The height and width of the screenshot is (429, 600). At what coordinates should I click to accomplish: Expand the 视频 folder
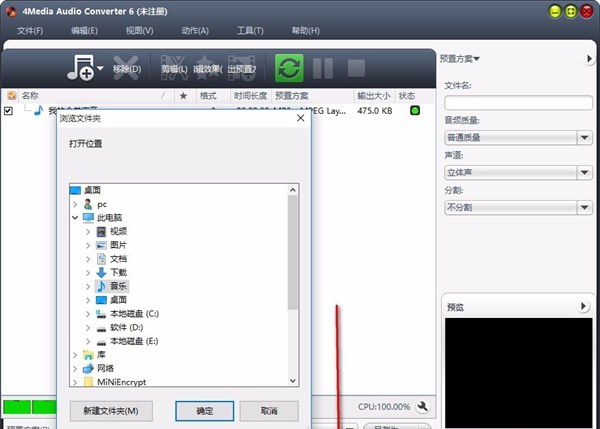click(x=88, y=232)
